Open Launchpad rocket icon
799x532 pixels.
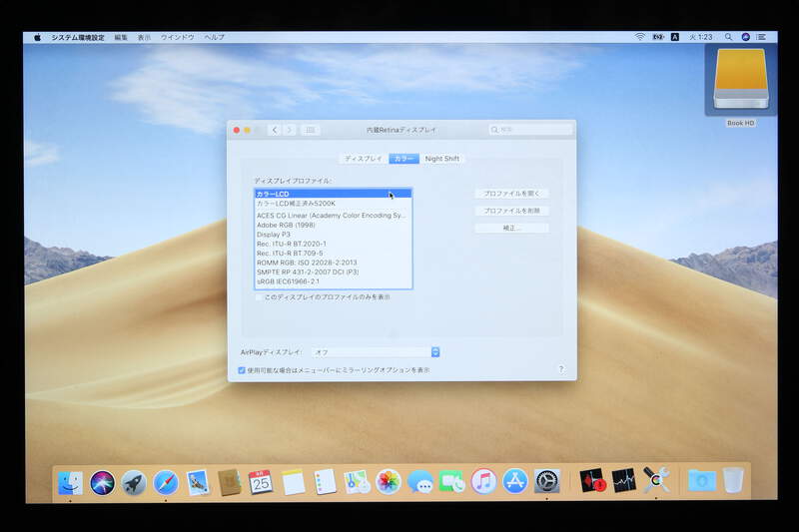coord(134,482)
